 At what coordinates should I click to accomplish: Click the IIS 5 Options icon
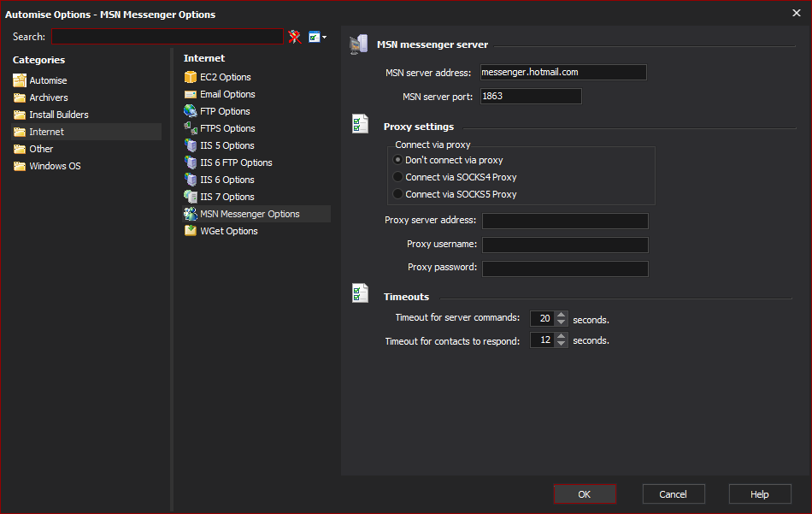(191, 145)
